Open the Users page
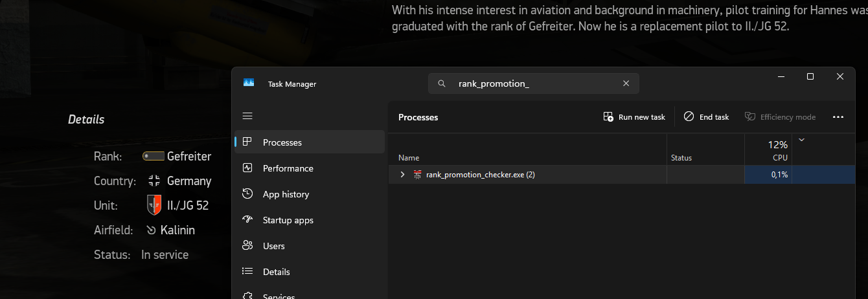The image size is (868, 299). 273,246
